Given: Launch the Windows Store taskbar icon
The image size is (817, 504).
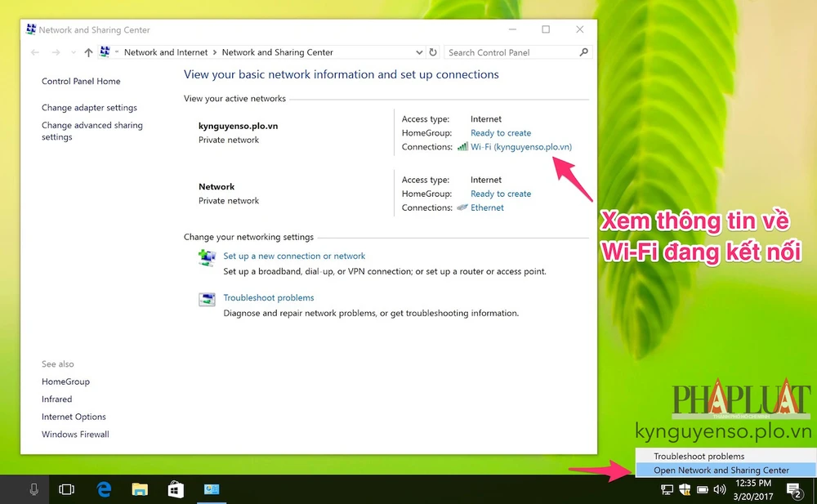Looking at the screenshot, I should tap(176, 489).
